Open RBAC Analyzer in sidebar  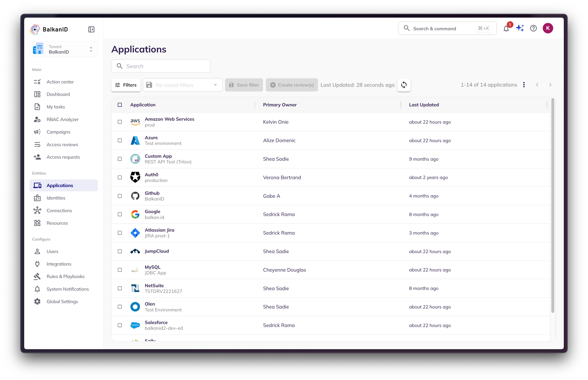pyautogui.click(x=63, y=120)
